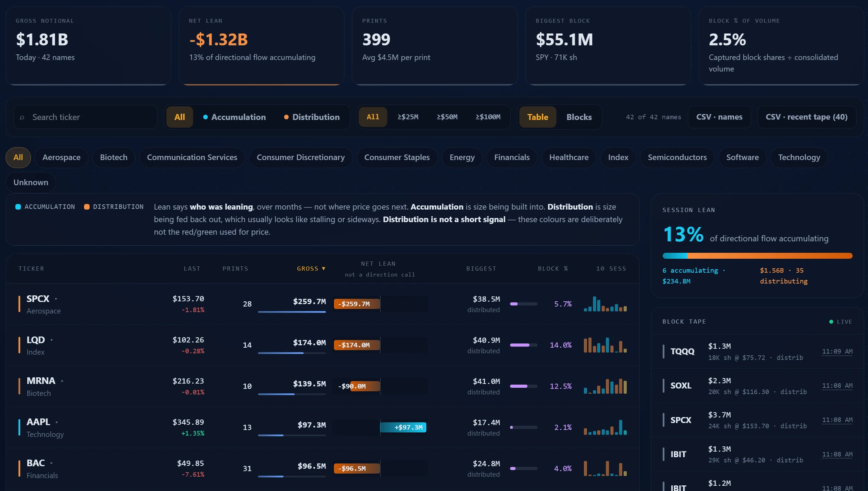Click the AAPL net lean bar +$97.3M
This screenshot has width=868, height=491.
coord(403,428)
